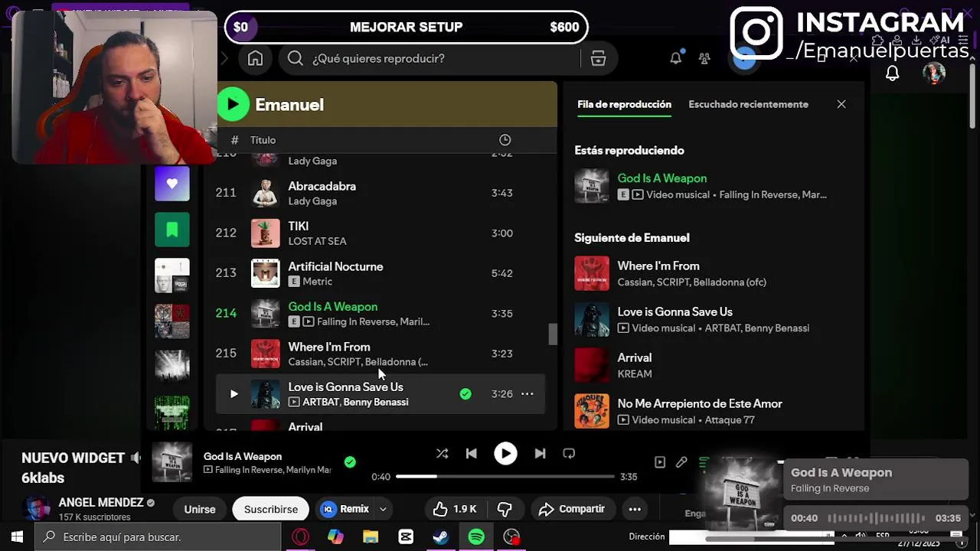Switch to Fila de reproducción tab

(624, 104)
